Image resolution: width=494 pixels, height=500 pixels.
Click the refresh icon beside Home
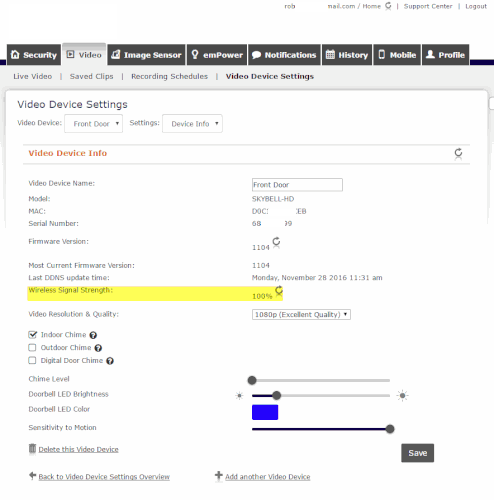click(x=388, y=6)
